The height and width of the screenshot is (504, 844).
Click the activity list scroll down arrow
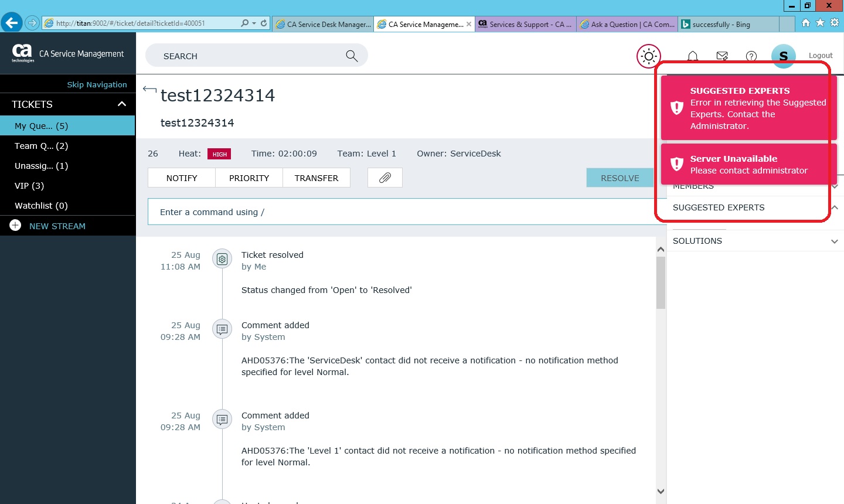coord(661,491)
